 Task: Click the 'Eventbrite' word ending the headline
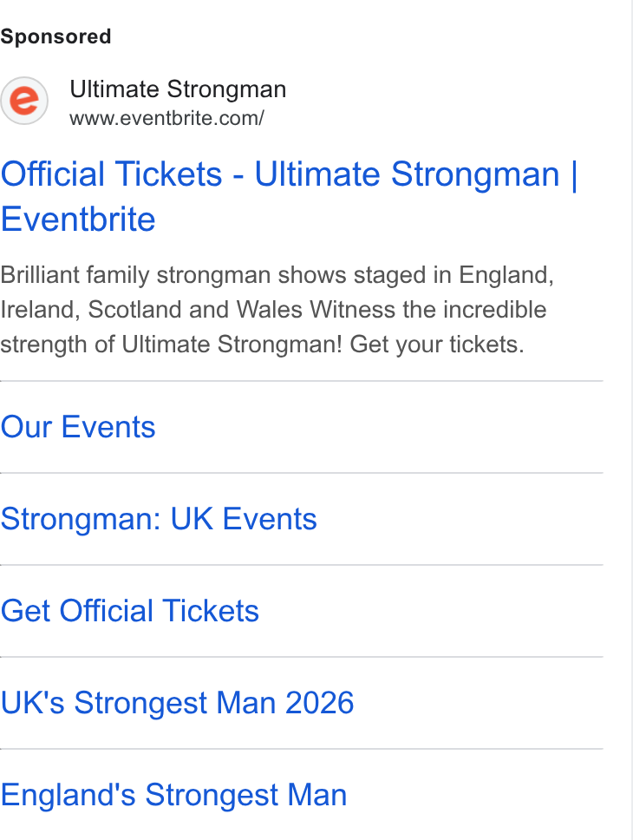[78, 220]
